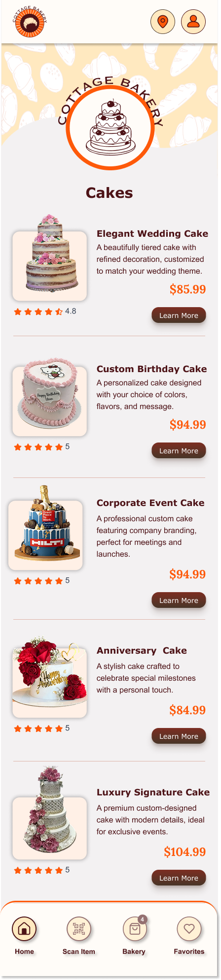Click the 4.8 star rating

coord(45,311)
